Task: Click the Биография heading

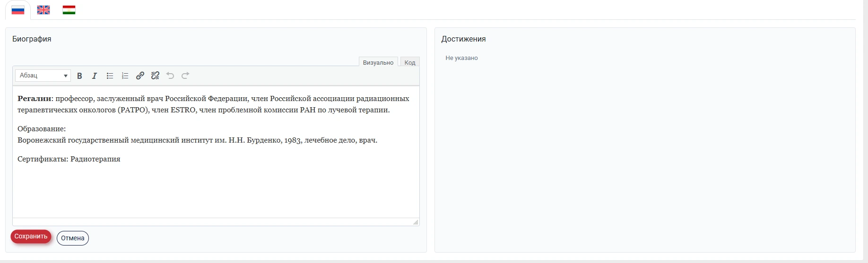Action: 32,39
